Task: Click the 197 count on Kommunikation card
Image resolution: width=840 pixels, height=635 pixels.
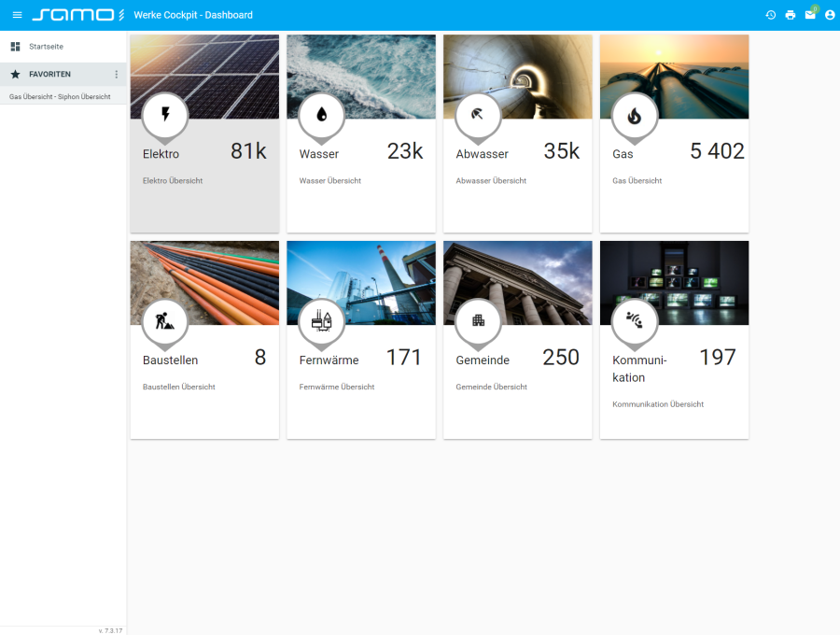Action: pyautogui.click(x=718, y=357)
